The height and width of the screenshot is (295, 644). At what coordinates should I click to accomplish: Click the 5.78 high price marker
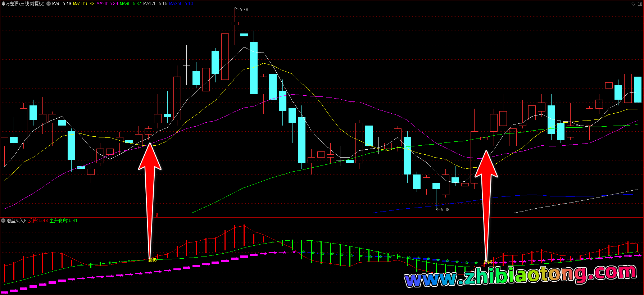[244, 10]
